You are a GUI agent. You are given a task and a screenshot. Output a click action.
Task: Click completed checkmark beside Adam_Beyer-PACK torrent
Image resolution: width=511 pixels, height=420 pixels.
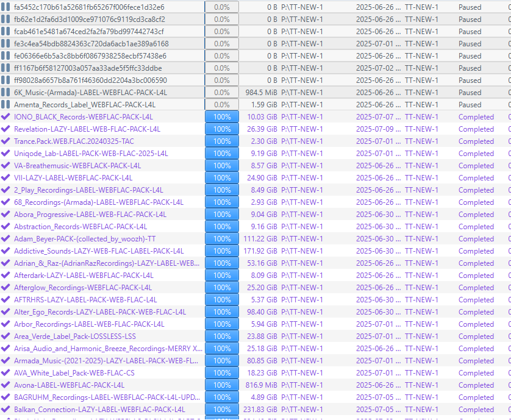tap(5, 239)
